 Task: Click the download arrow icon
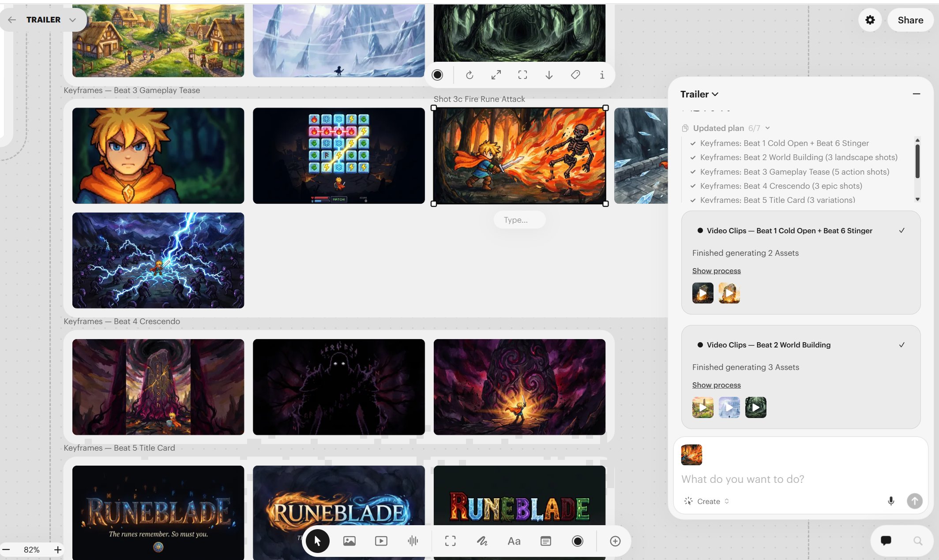[x=549, y=75]
